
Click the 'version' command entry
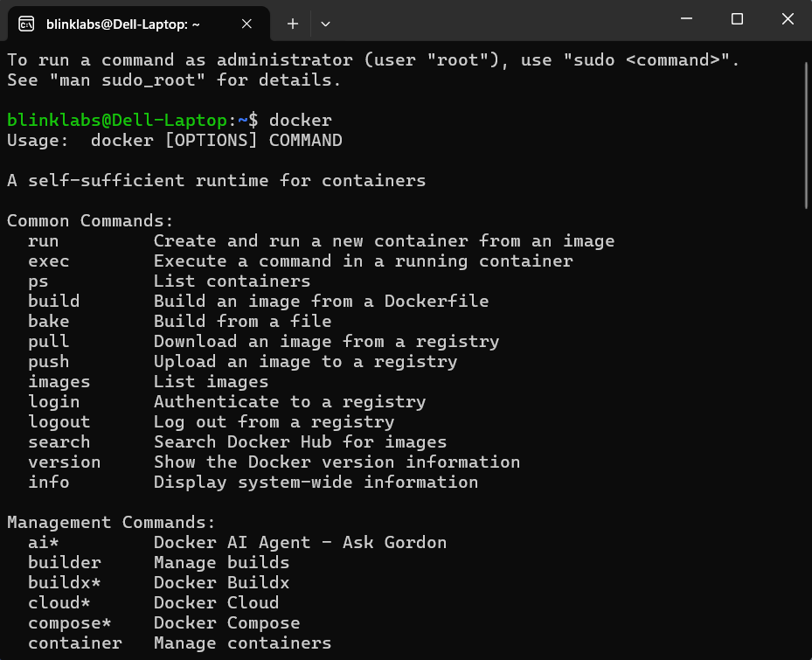click(64, 462)
